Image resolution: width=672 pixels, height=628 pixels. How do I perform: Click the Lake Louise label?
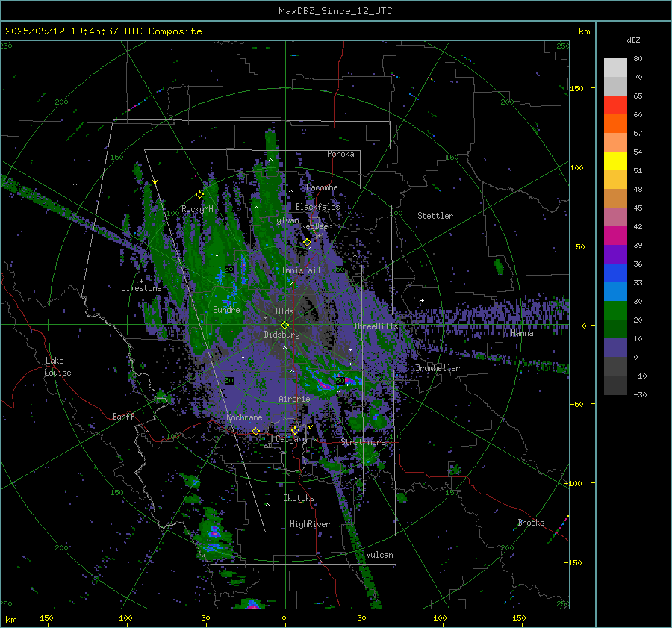coord(57,367)
